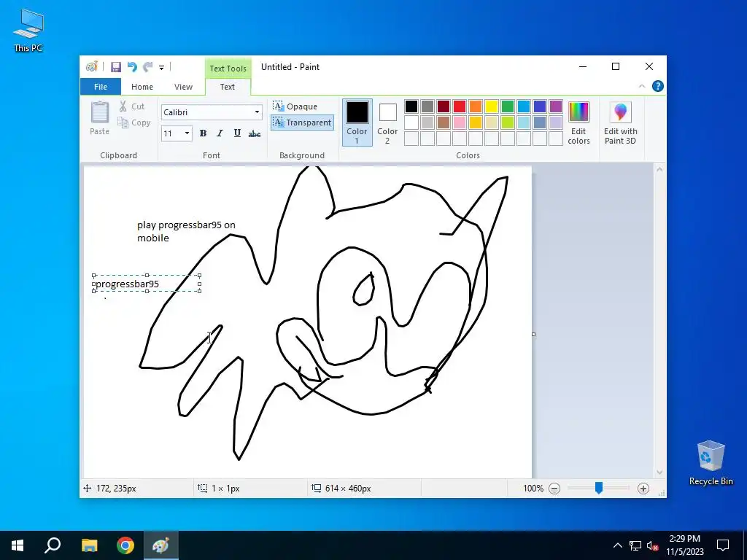
Task: Toggle Italic formatting
Action: [220, 133]
